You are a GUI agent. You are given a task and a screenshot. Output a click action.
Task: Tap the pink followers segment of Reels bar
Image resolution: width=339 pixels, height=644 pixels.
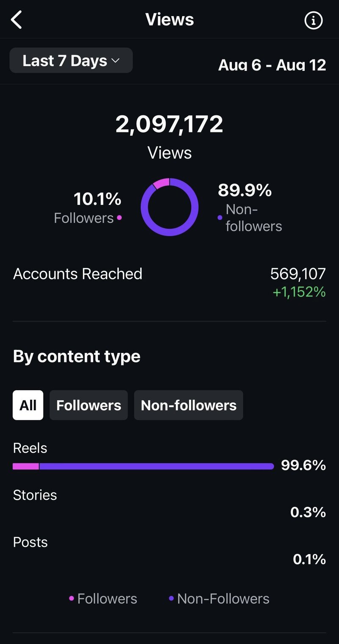pyautogui.click(x=26, y=466)
